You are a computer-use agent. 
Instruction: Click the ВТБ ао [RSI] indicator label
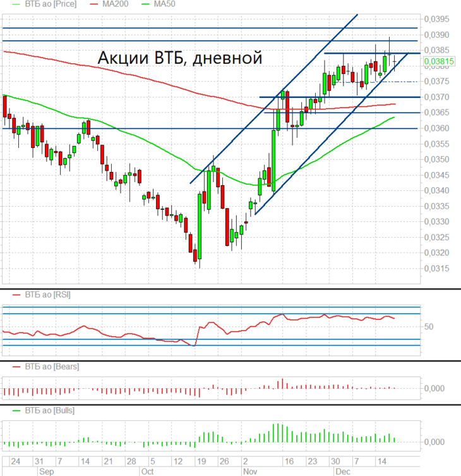pyautogui.click(x=47, y=295)
